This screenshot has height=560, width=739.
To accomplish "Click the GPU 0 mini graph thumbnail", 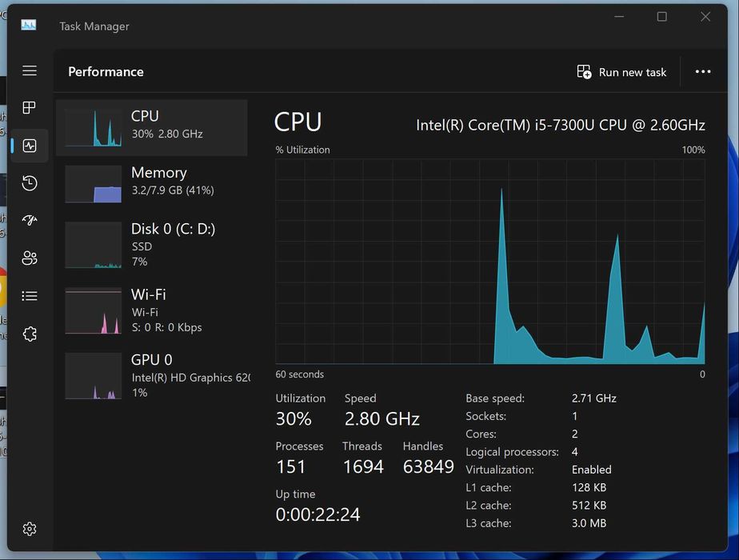I will click(x=94, y=376).
